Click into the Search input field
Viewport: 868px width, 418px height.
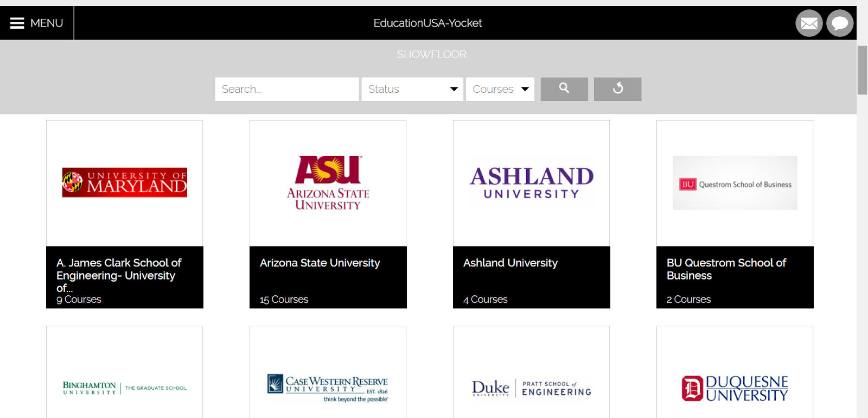pos(287,89)
